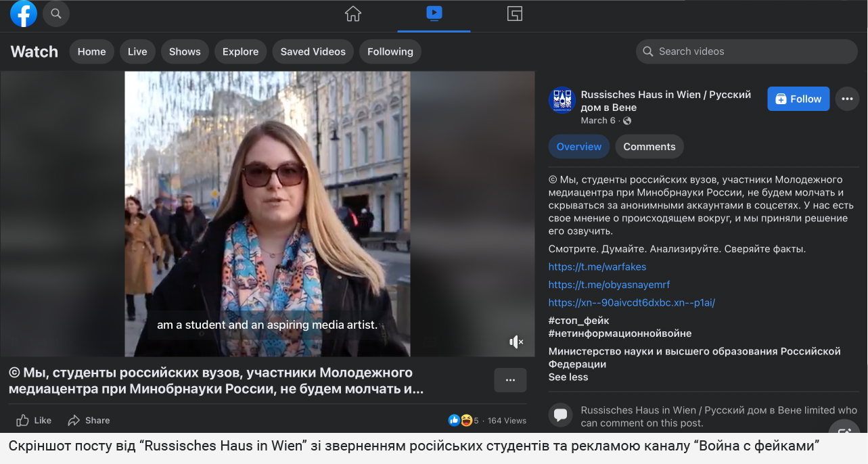Open link t.me/warfakes
Viewport: 868px width, 464px height.
[x=597, y=266]
